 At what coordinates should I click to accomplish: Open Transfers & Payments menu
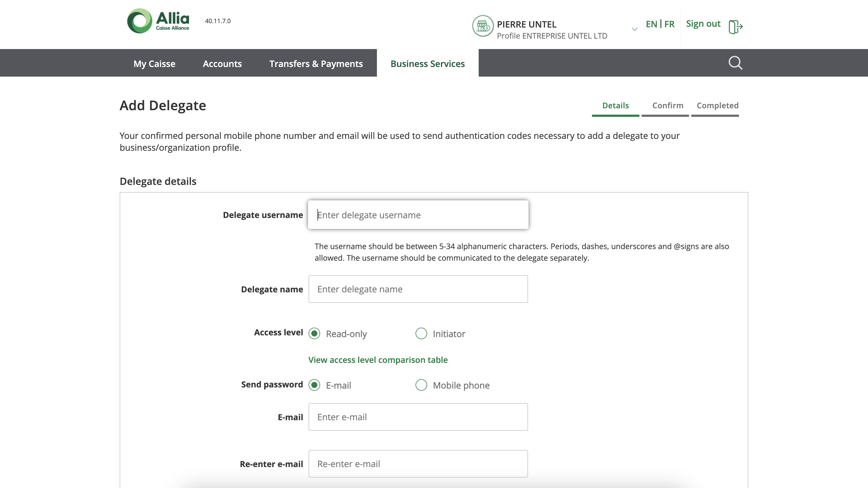pyautogui.click(x=316, y=63)
